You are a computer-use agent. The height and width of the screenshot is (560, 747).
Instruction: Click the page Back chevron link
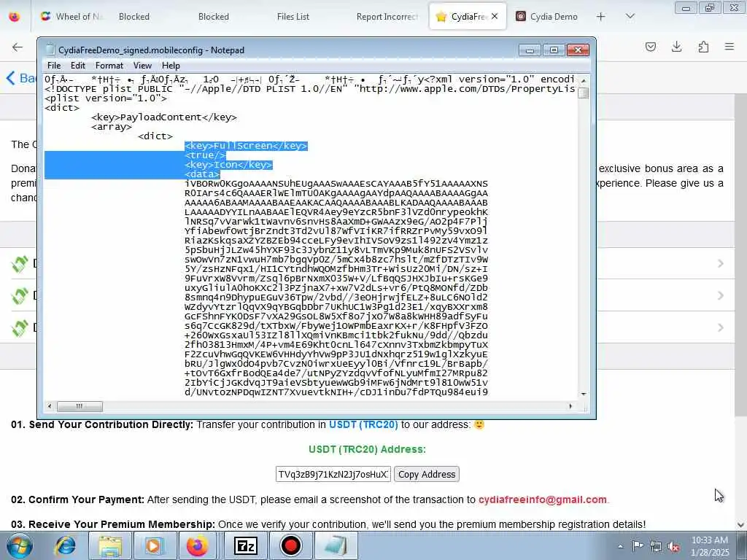(20, 77)
